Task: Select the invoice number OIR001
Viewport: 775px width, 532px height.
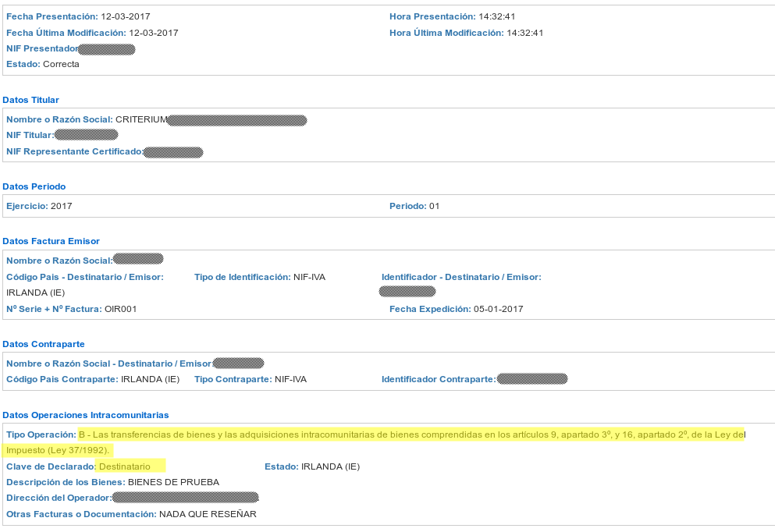Action: tap(121, 309)
